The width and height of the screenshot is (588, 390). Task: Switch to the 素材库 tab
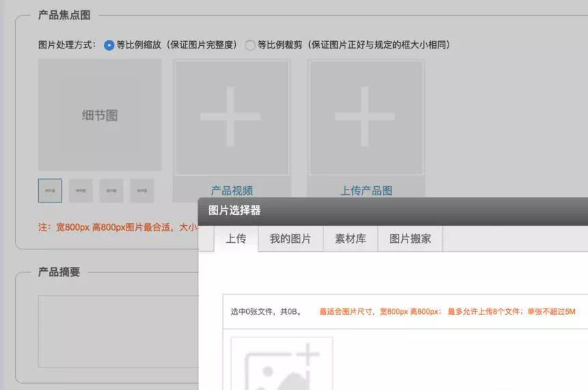(x=350, y=239)
